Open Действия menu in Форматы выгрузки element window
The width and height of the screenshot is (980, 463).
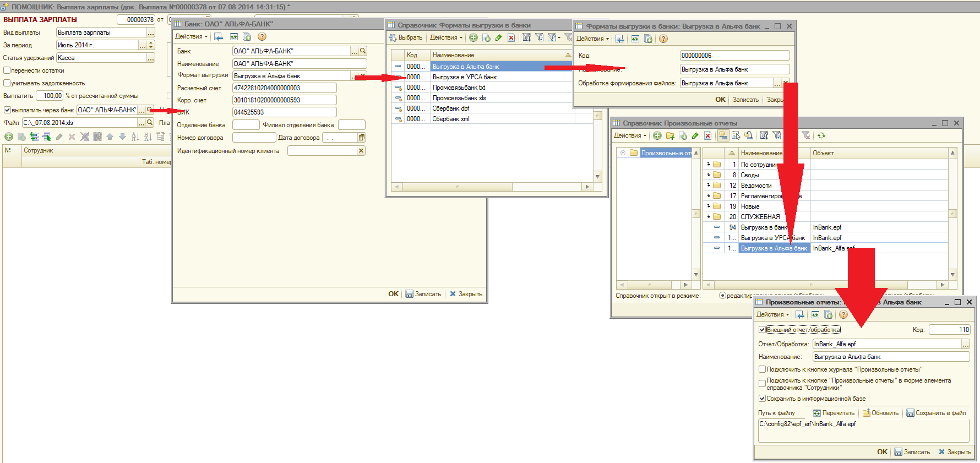coord(593,39)
